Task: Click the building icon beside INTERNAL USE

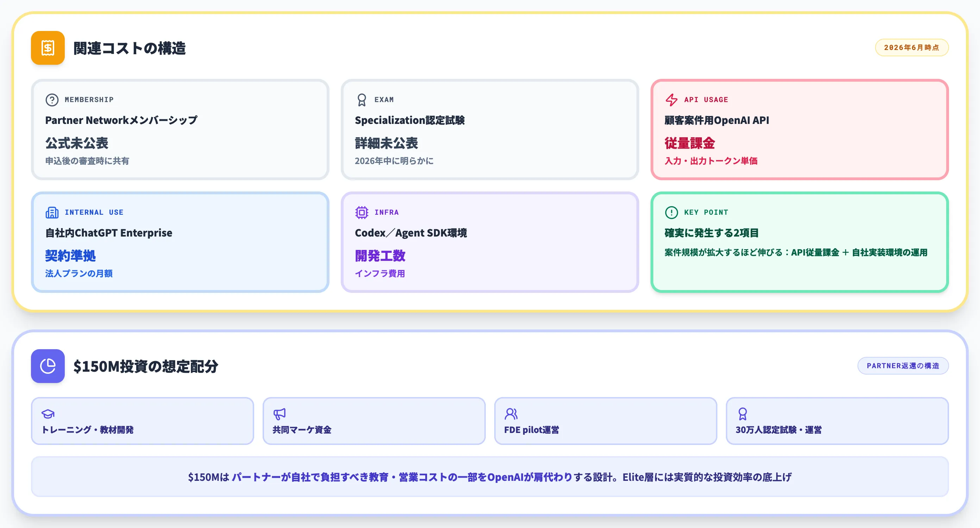Action: 52,212
